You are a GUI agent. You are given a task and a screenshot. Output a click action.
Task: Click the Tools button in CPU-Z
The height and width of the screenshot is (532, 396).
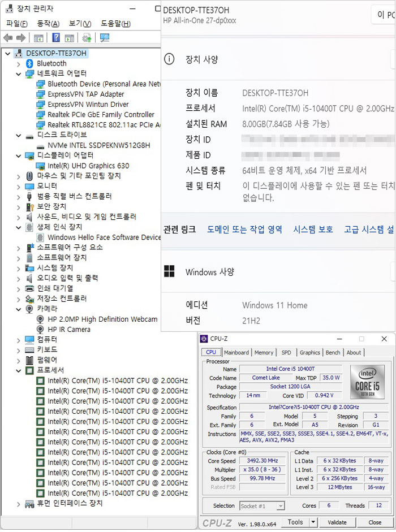click(x=295, y=522)
